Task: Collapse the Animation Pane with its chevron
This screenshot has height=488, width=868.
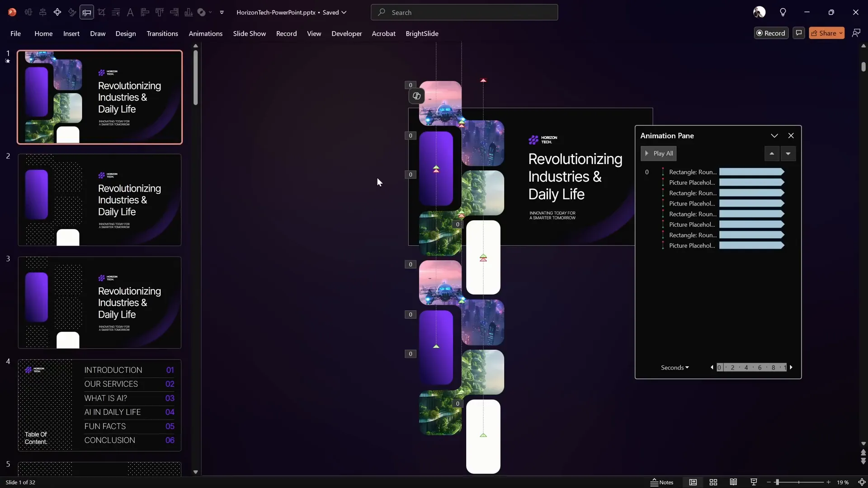Action: (774, 136)
